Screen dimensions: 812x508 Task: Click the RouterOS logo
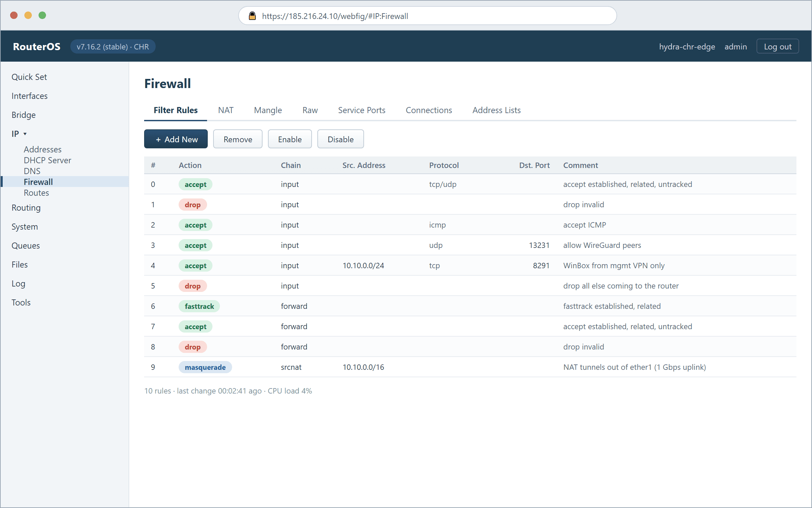37,46
